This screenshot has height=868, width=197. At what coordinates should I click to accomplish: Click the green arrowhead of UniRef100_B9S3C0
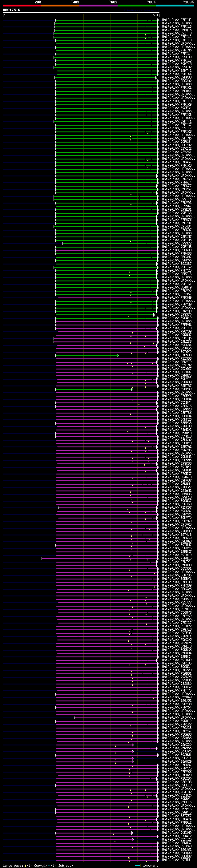154,315
